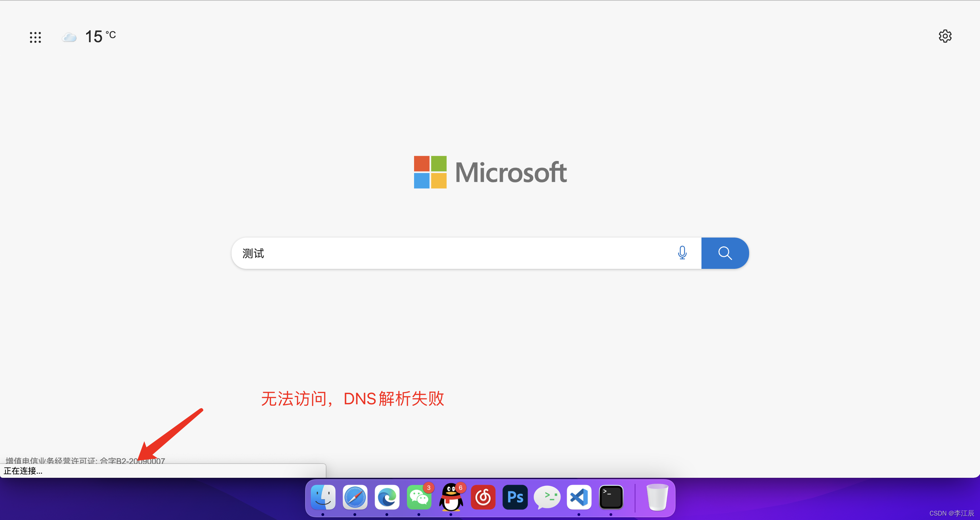
Task: Start voice search with the microphone icon
Action: pos(682,253)
